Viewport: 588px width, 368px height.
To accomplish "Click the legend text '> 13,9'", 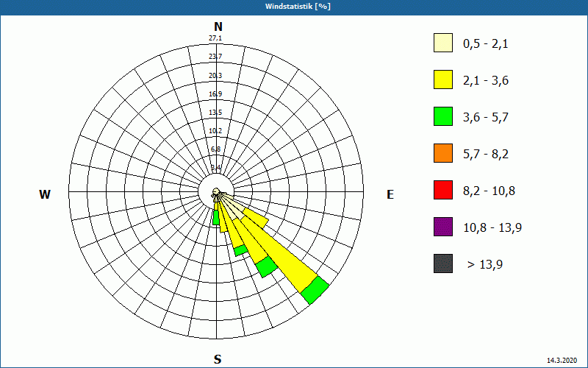I will (x=485, y=265).
